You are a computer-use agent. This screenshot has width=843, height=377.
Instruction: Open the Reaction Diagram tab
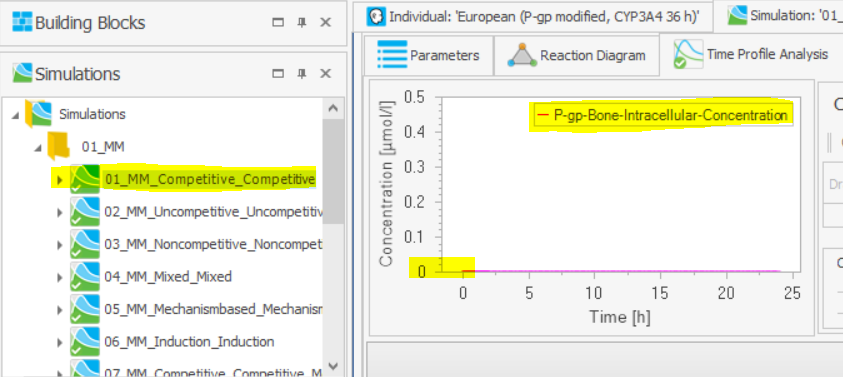[576, 55]
